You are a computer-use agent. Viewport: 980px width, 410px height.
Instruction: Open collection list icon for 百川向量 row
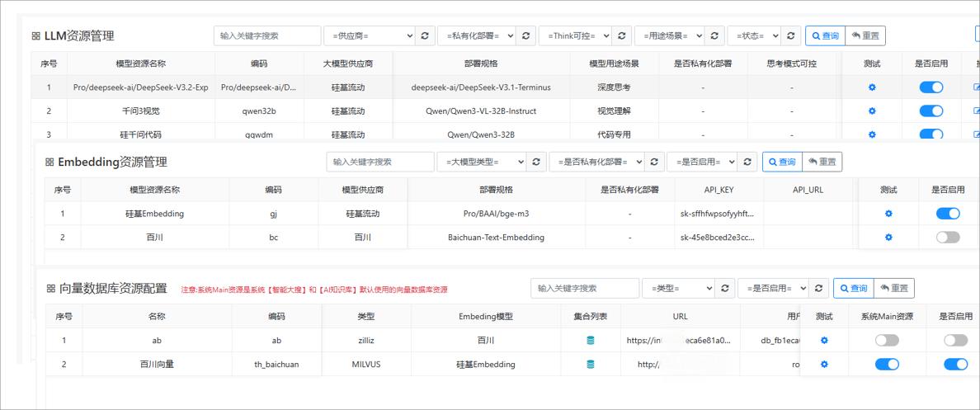coord(591,365)
